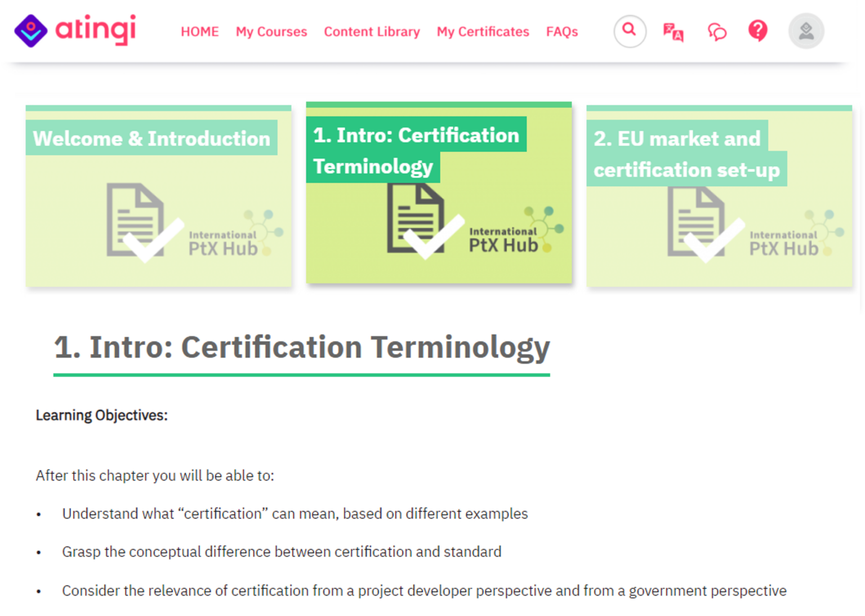This screenshot has height=616, width=865.
Task: Open the EU market and certification set-up chapter
Action: click(719, 195)
